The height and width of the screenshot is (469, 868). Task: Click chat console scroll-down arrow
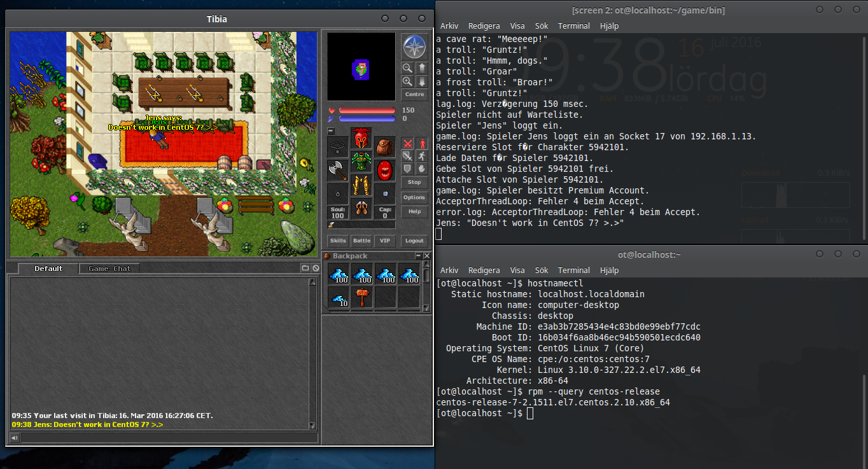pos(312,426)
